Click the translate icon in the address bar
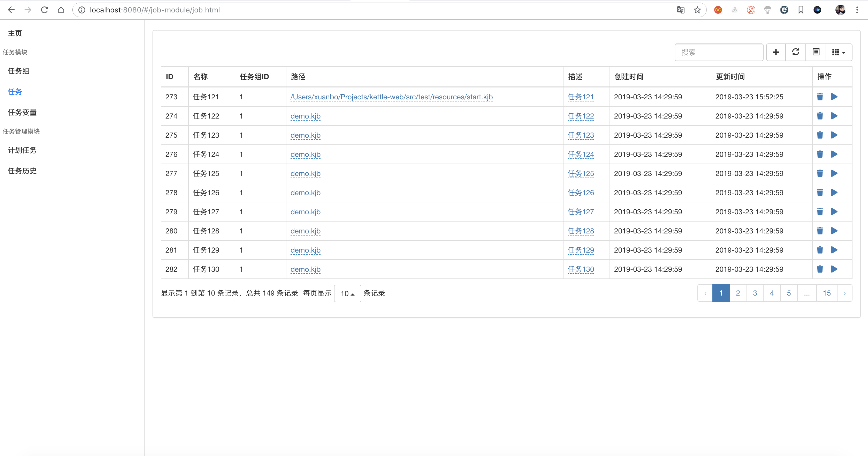Image resolution: width=868 pixels, height=456 pixels. [x=681, y=10]
